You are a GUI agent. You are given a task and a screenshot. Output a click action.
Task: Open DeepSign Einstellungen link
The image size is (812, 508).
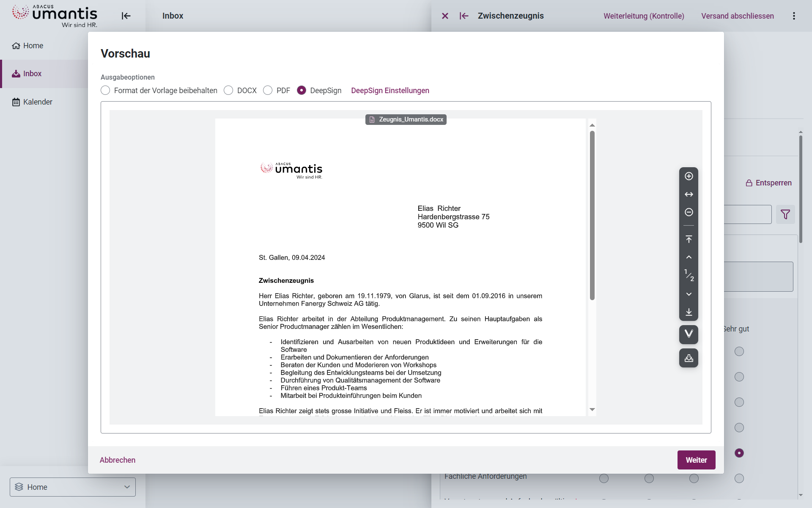click(390, 91)
